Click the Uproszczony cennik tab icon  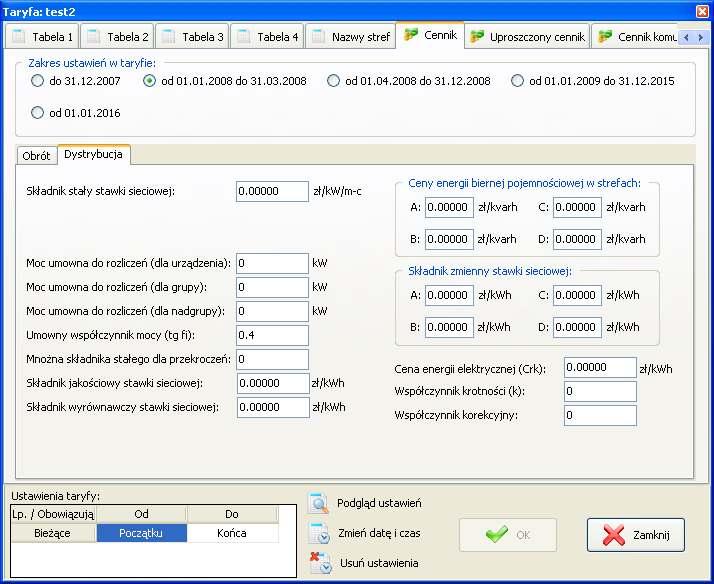point(477,37)
